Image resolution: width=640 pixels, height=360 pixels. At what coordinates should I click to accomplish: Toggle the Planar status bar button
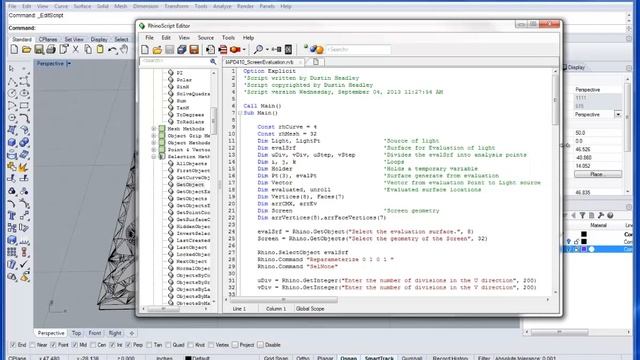pyautogui.click(x=325, y=358)
